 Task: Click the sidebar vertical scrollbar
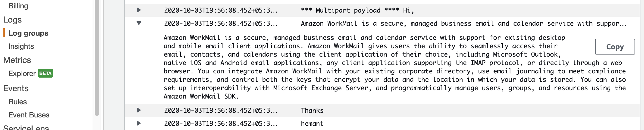click(97, 58)
